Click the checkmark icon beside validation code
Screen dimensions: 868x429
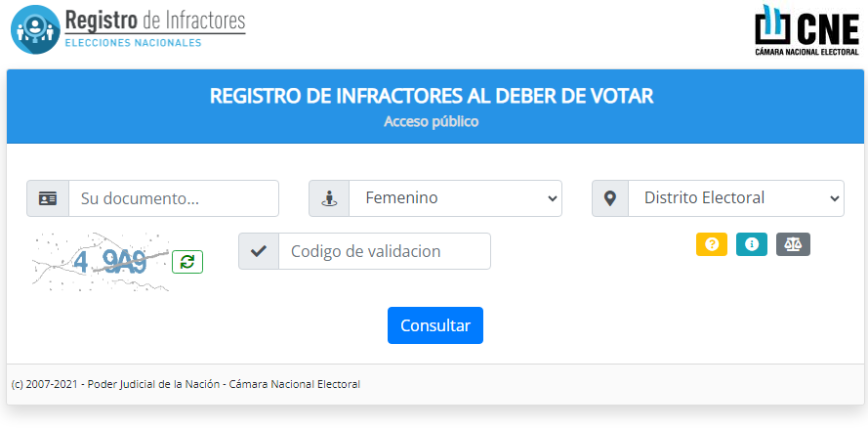click(259, 251)
